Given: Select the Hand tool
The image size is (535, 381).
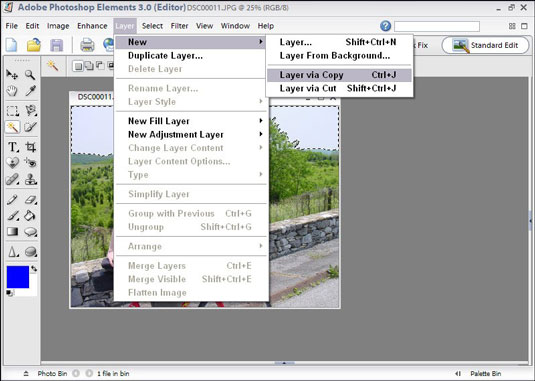Looking at the screenshot, I should (12, 91).
